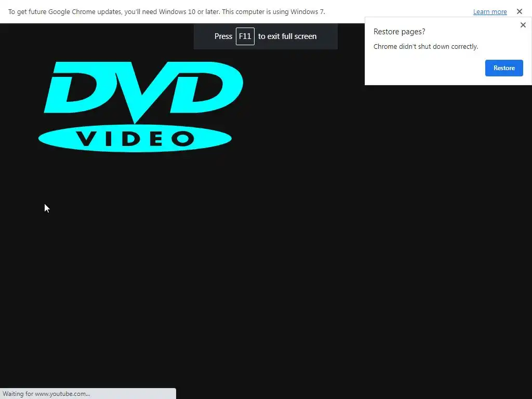Close the Restore pages popup
Screen dimensions: 532x399
pos(523,25)
